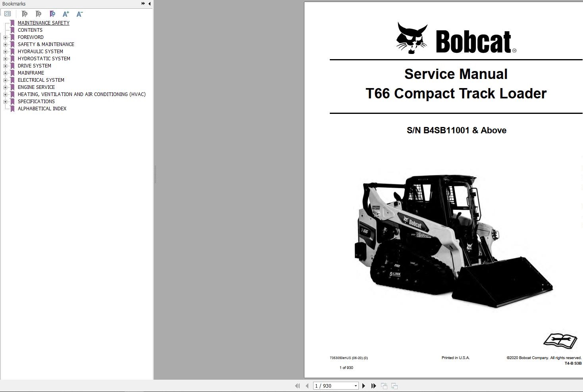583x392 pixels.
Task: Expand the ELECTRICAL SYSTEM bookmark
Action: (x=6, y=80)
